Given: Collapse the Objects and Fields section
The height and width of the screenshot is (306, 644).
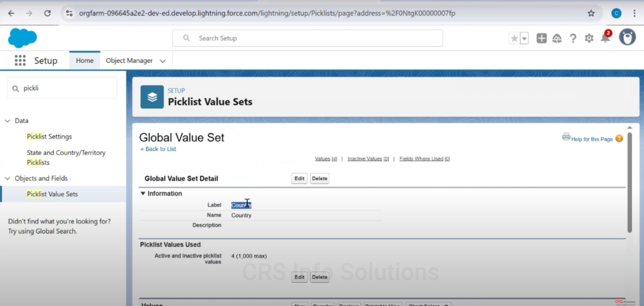Looking at the screenshot, I should (8, 178).
